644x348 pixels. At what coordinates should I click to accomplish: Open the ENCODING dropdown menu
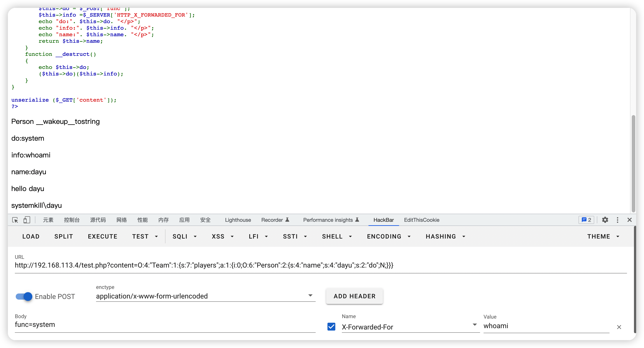coord(389,236)
